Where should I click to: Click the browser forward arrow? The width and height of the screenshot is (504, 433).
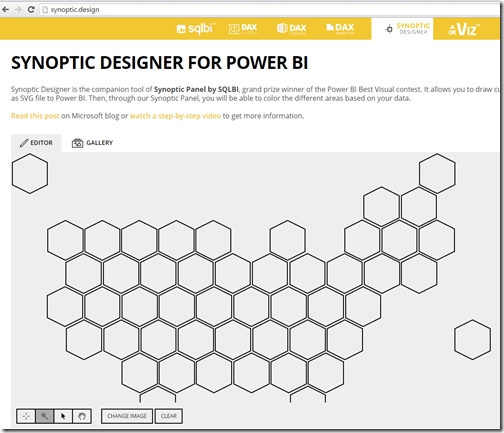point(18,10)
